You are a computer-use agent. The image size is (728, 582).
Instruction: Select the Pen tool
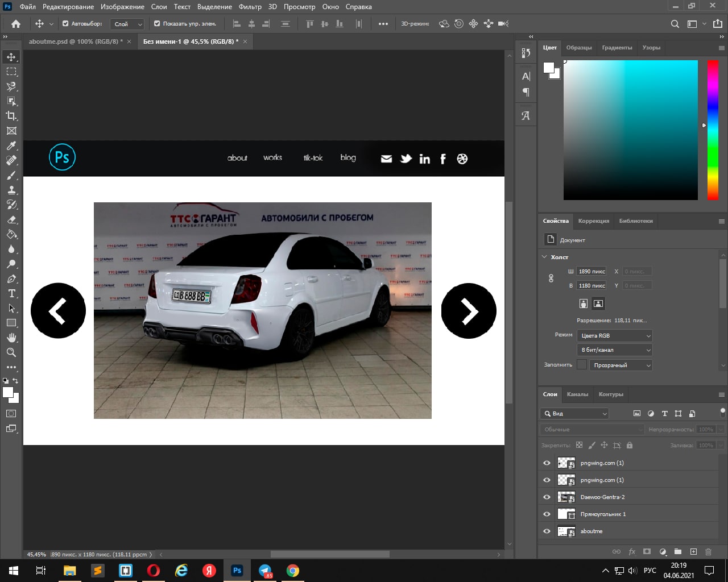coord(11,278)
